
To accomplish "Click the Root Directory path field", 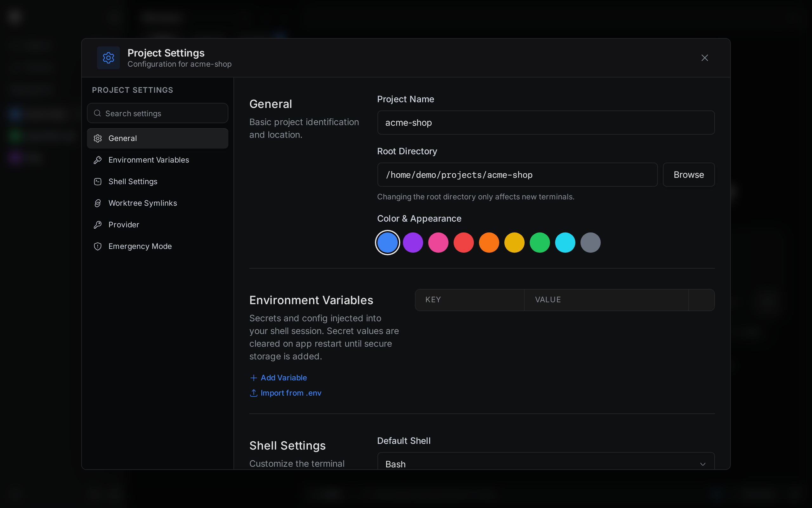I will click(x=517, y=175).
